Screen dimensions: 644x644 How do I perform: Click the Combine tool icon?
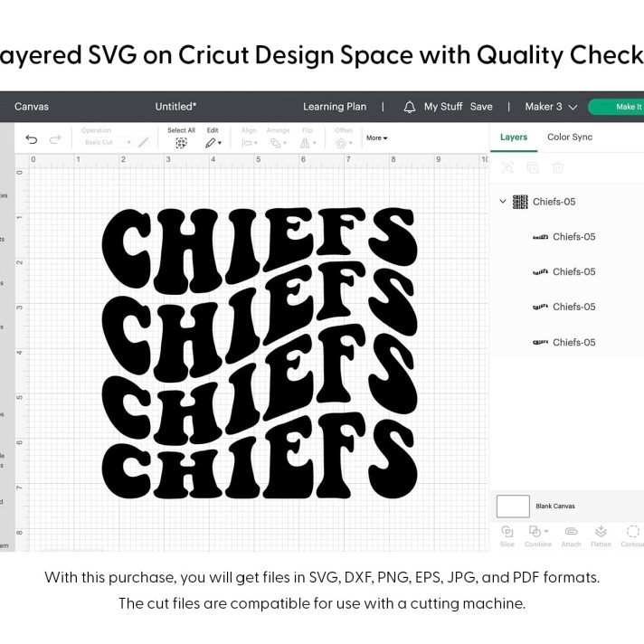coord(535,532)
